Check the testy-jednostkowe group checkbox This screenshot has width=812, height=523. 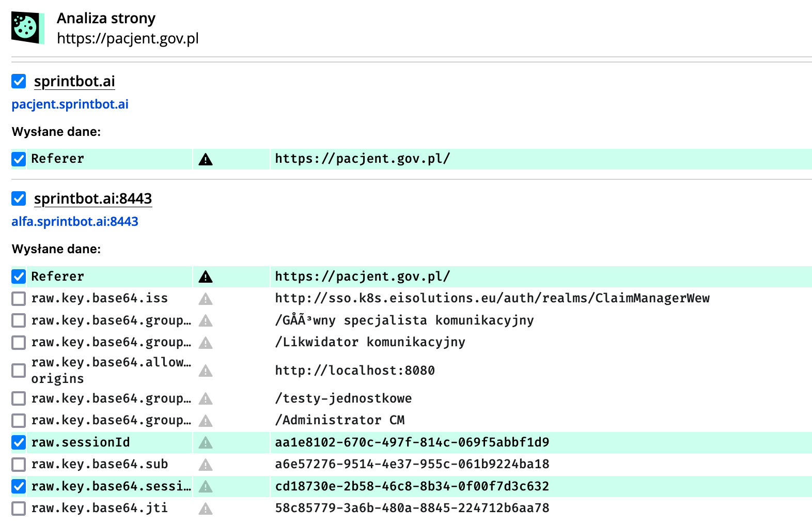(19, 398)
